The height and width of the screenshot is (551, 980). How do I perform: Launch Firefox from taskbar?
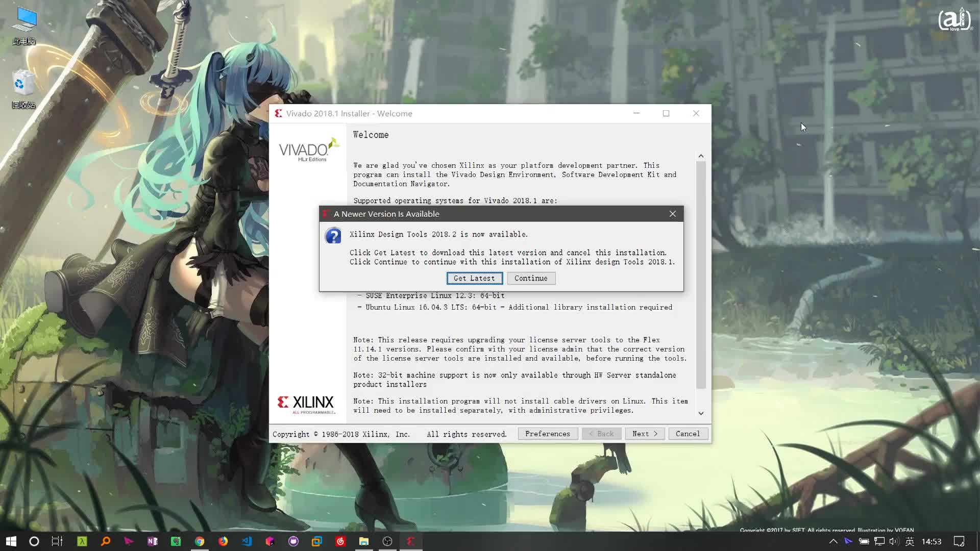pyautogui.click(x=223, y=541)
